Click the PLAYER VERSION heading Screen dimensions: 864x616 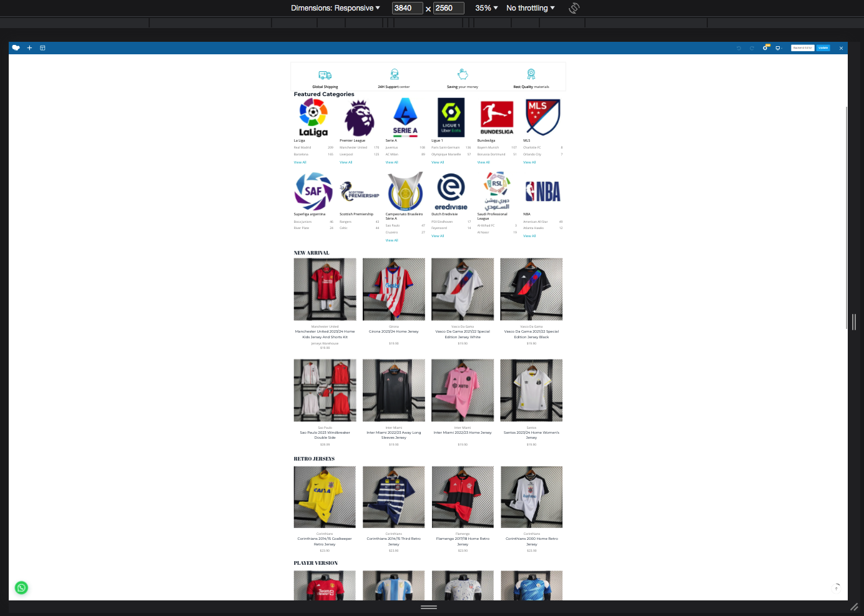click(x=316, y=563)
